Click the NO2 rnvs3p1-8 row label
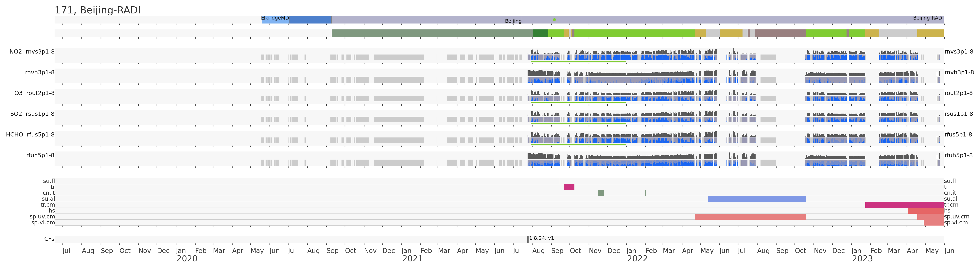This screenshot has width=980, height=269. [32, 52]
